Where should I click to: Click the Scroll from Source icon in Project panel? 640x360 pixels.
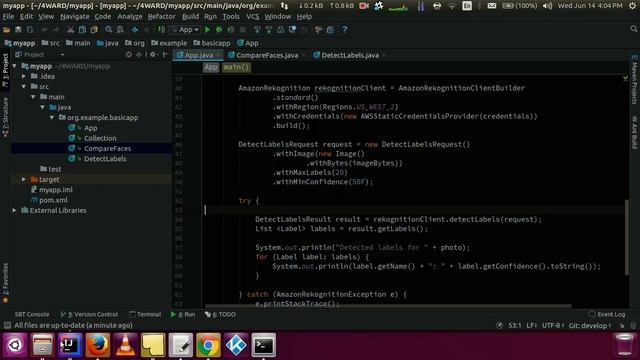pos(129,54)
